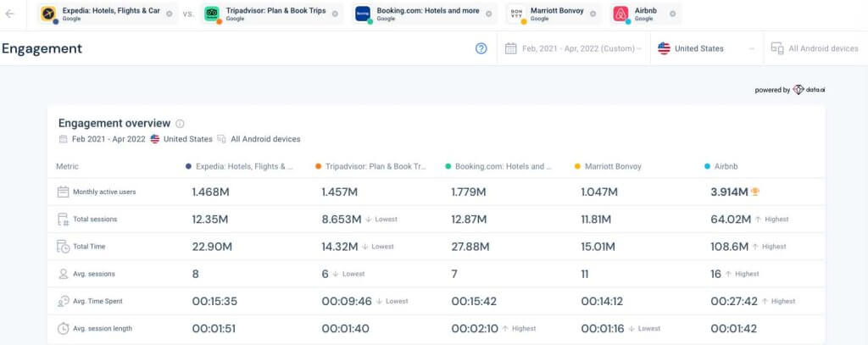Click the Tripadvisor column header
The image size is (868, 345).
(376, 166)
